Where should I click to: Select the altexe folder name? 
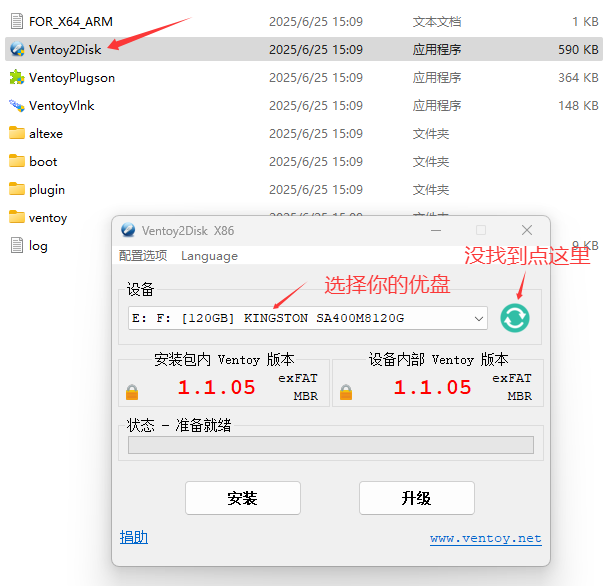point(46,134)
